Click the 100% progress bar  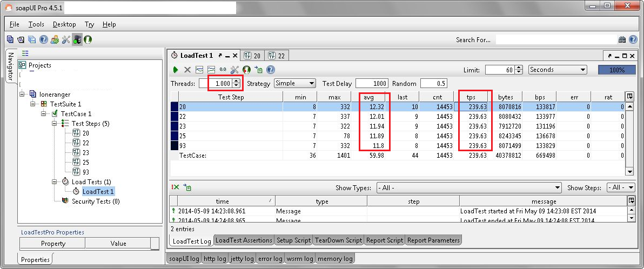pos(617,70)
